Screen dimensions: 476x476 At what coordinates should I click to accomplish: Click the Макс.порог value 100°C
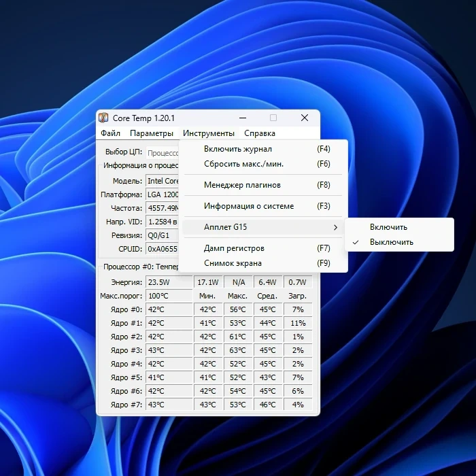(169, 296)
